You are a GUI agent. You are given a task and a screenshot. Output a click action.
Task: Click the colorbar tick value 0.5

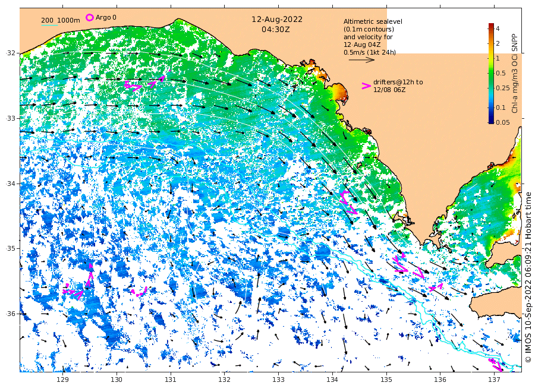click(x=501, y=73)
